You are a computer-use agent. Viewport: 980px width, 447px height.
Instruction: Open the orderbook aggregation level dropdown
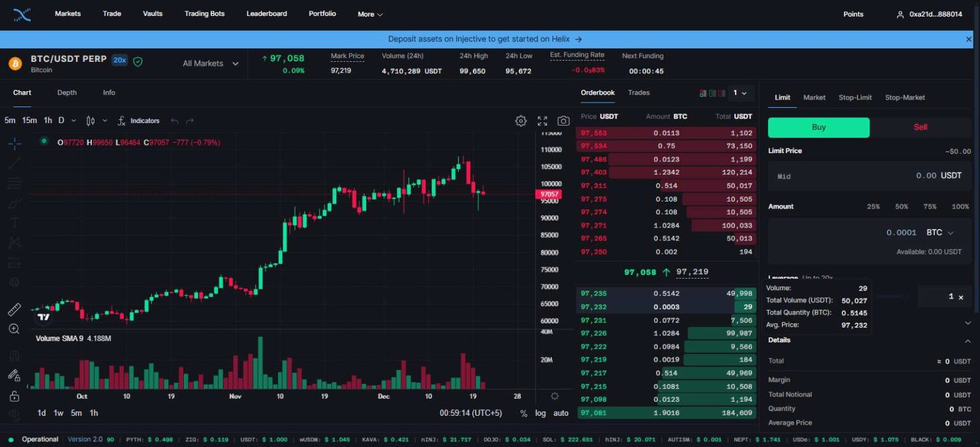740,92
